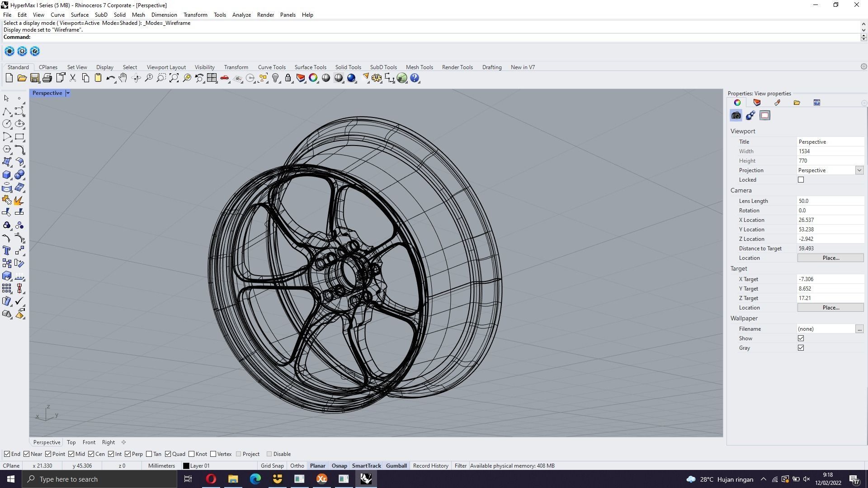
Task: Click the Lens Length value field
Action: (830, 201)
